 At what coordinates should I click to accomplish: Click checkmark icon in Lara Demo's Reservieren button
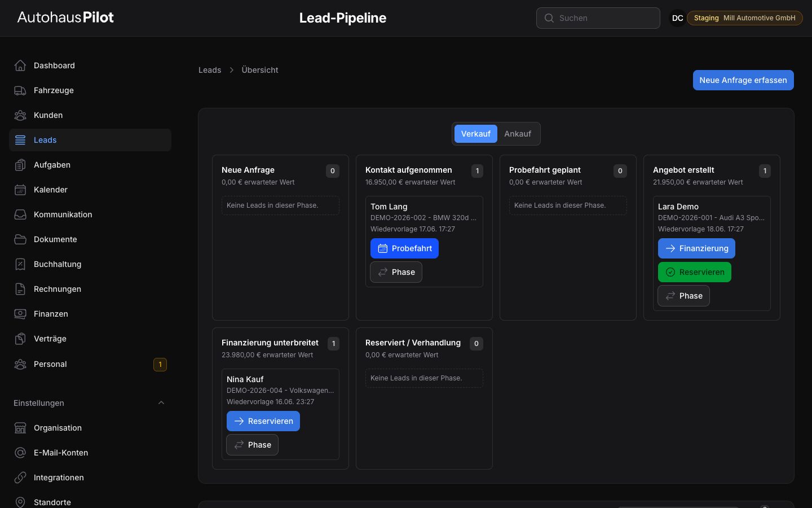click(670, 272)
